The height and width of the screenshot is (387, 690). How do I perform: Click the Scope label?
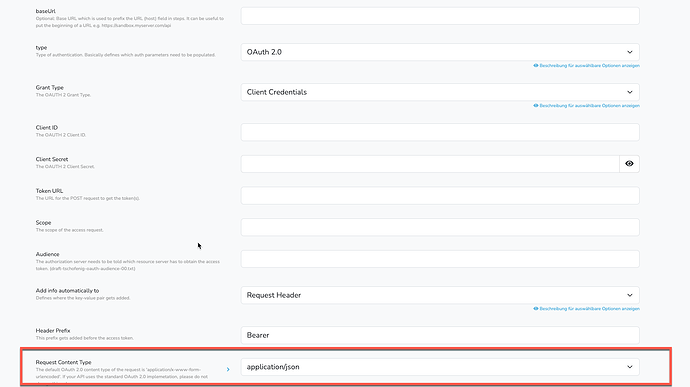44,223
